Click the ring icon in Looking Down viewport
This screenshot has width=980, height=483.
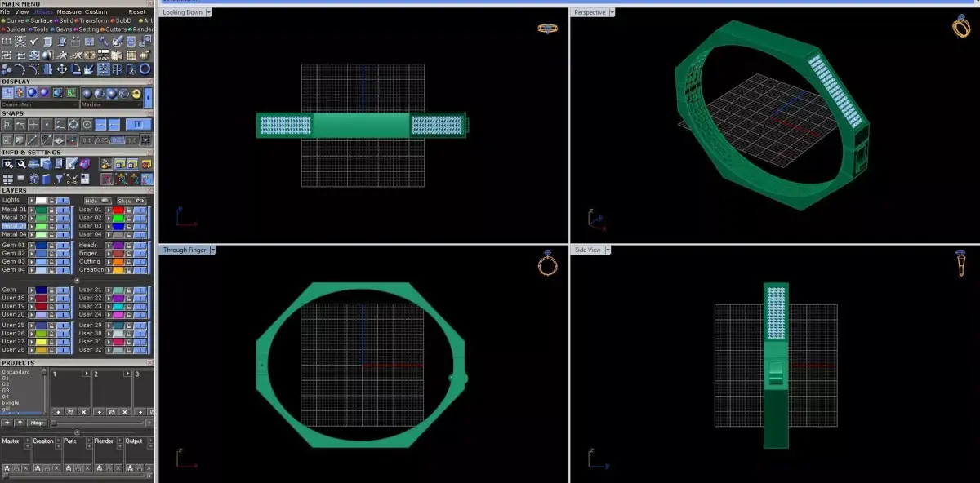[547, 28]
